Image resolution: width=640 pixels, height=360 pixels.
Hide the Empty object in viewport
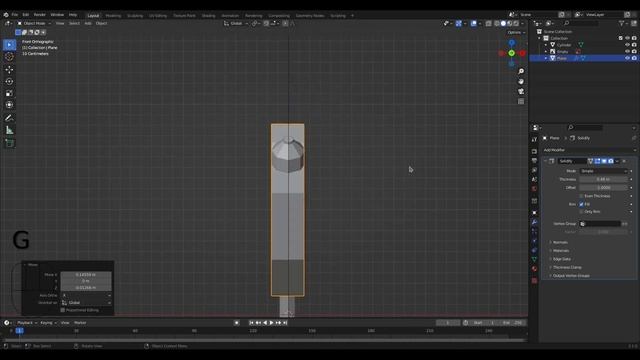627,51
